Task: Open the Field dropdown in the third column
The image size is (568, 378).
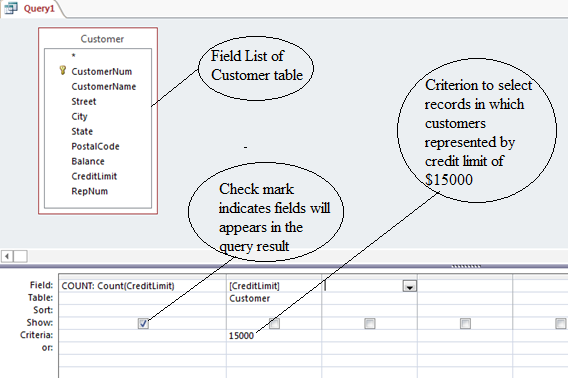Action: click(x=410, y=286)
